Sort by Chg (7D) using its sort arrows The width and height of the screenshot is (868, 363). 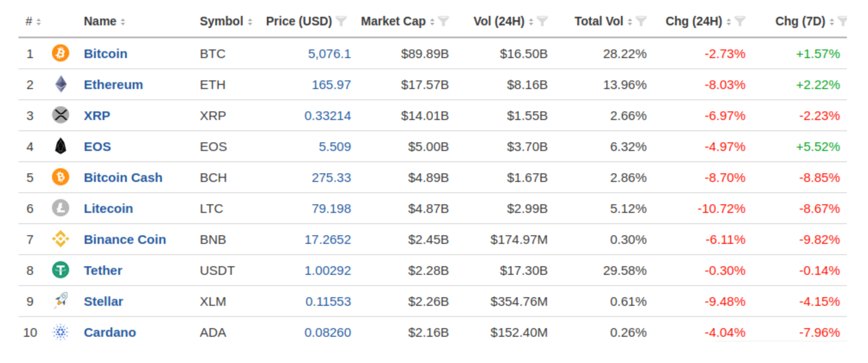[832, 22]
